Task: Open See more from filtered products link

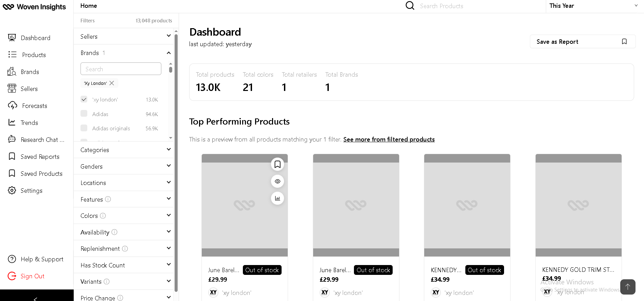Action: (389, 139)
